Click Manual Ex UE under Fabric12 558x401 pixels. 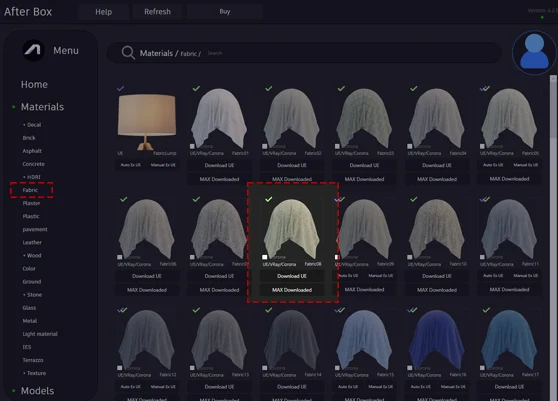coord(163,386)
